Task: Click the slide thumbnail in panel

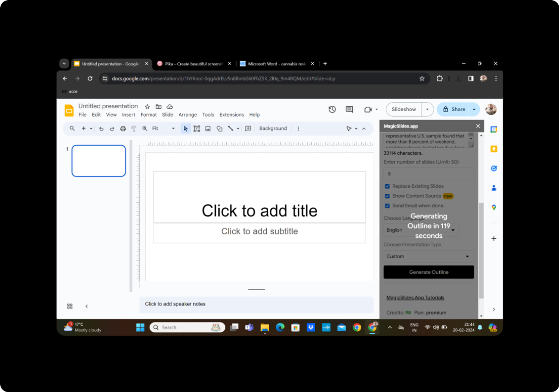Action: [x=100, y=161]
